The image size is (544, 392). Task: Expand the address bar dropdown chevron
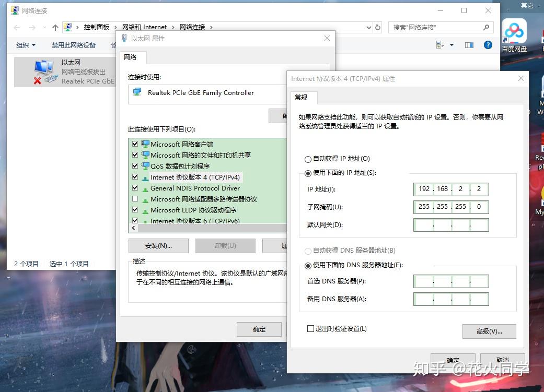coord(367,27)
